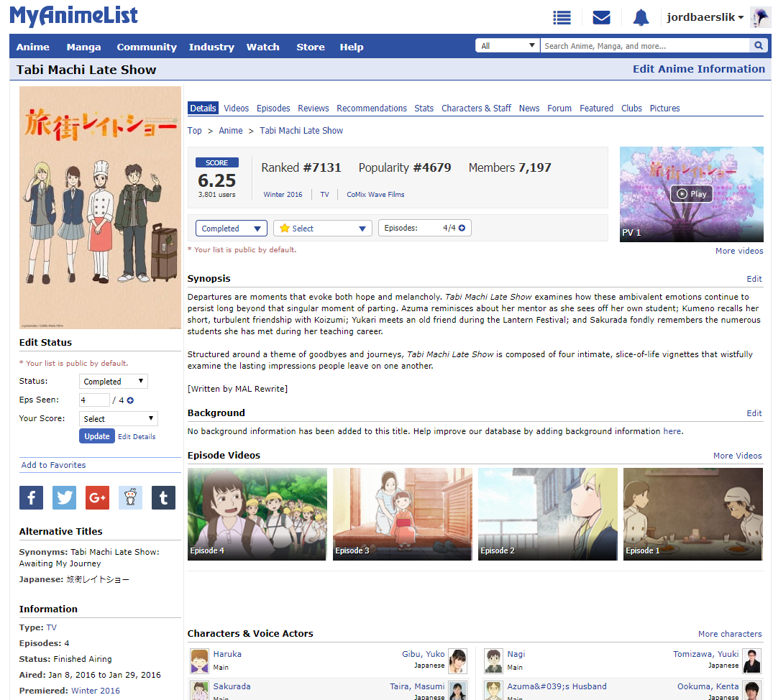Switch to the Featured tab
Screen dimensions: 773x700
point(597,109)
